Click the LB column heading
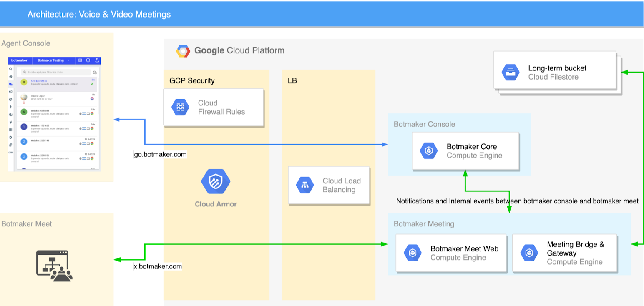Viewport: 644px width, 306px height. (292, 80)
